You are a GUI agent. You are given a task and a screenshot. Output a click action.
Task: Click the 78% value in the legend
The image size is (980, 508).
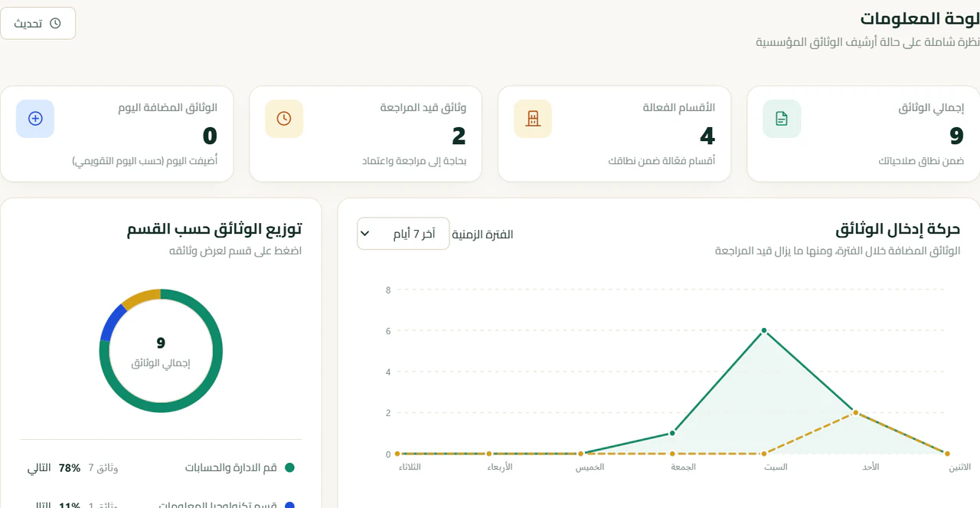(x=70, y=467)
